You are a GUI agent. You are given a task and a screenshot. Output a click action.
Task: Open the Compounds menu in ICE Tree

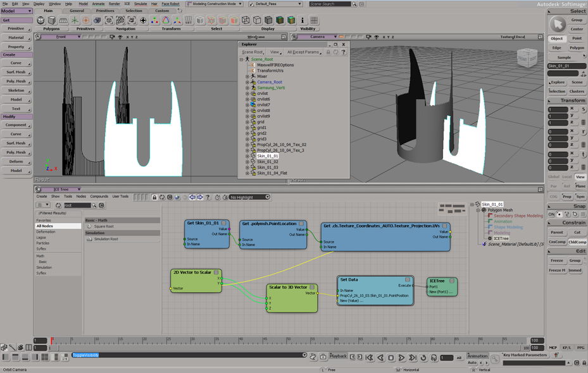[x=99, y=196]
